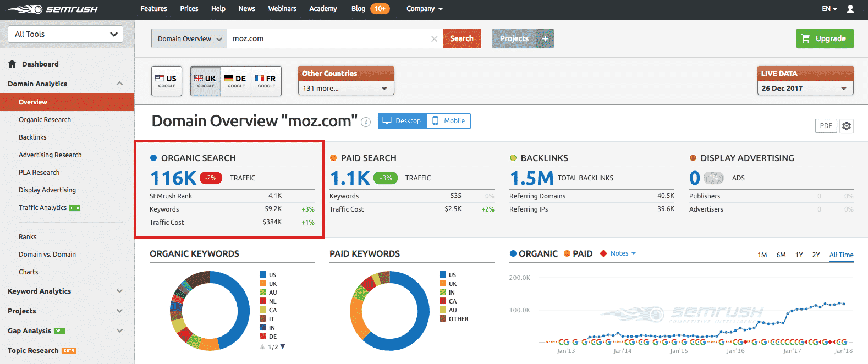The height and width of the screenshot is (364, 868).
Task: Clear the moz.com search field
Action: (434, 38)
